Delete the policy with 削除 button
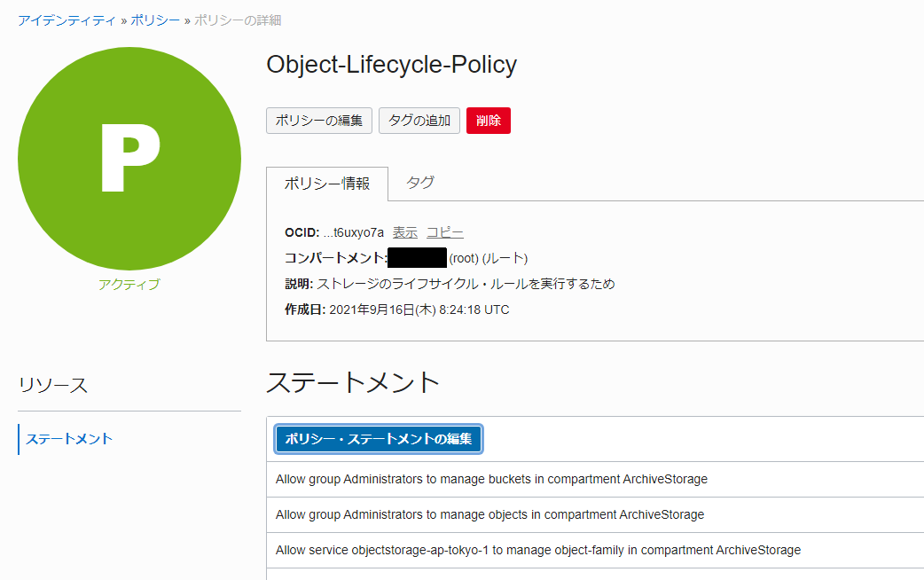Image resolution: width=924 pixels, height=580 pixels. (x=489, y=121)
